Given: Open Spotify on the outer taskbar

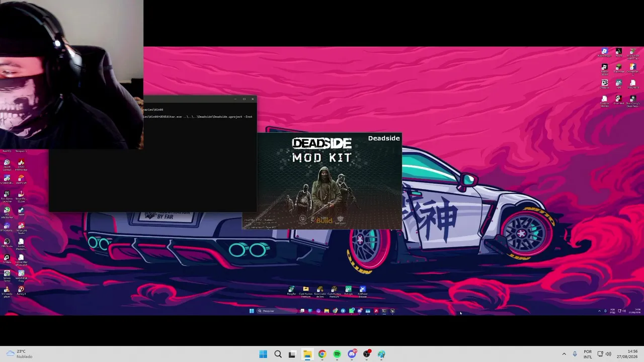Looking at the screenshot, I should [337, 354].
